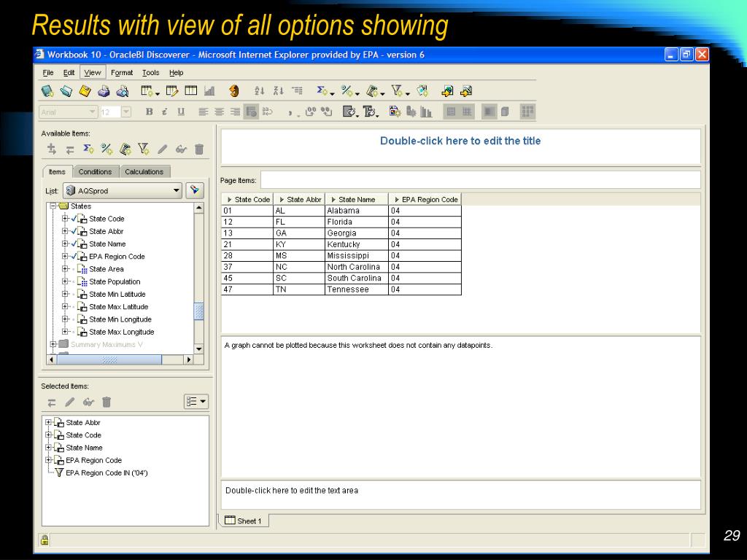Click the Export icon in the top toolbar
The width and height of the screenshot is (747, 560).
click(x=447, y=91)
